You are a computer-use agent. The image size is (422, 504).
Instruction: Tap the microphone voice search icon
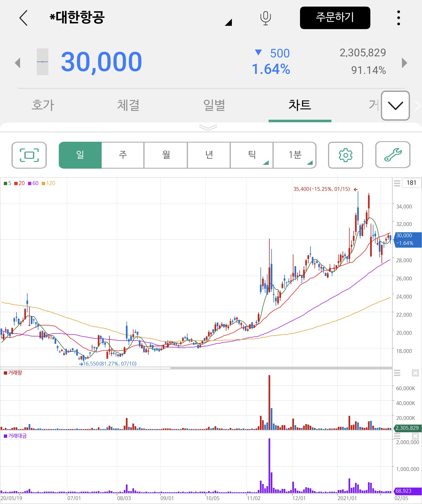pos(265,18)
